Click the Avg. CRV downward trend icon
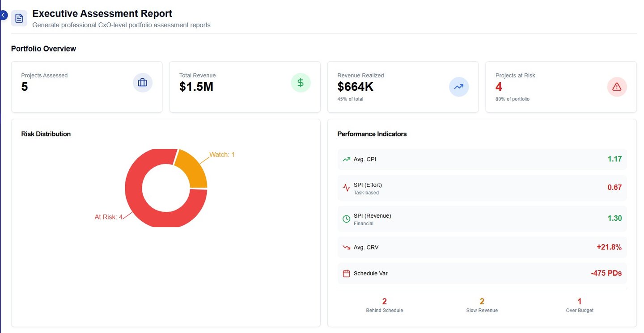 (x=346, y=247)
